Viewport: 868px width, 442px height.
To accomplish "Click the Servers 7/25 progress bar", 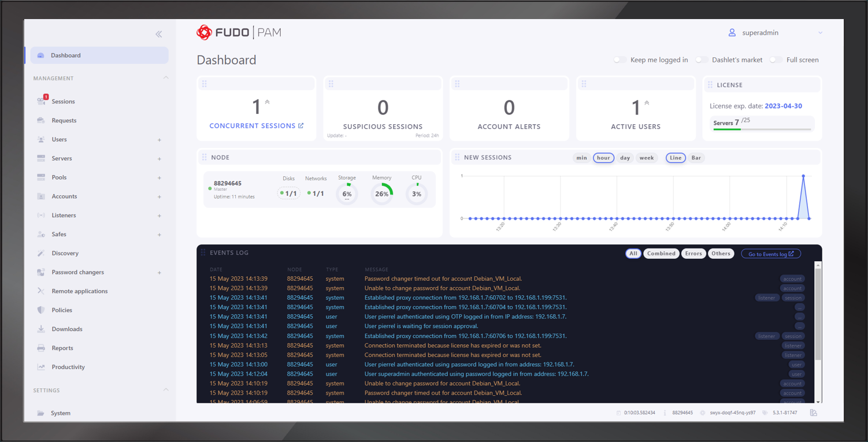I will pyautogui.click(x=762, y=129).
